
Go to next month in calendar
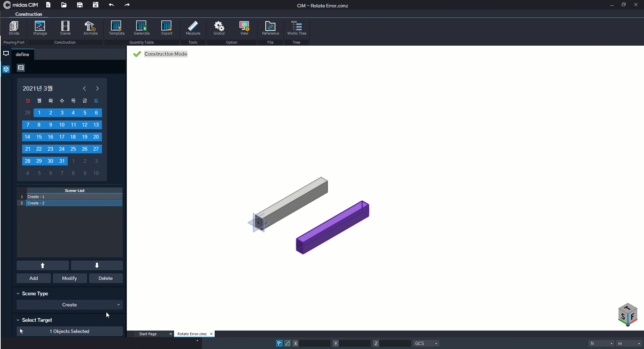(x=97, y=89)
